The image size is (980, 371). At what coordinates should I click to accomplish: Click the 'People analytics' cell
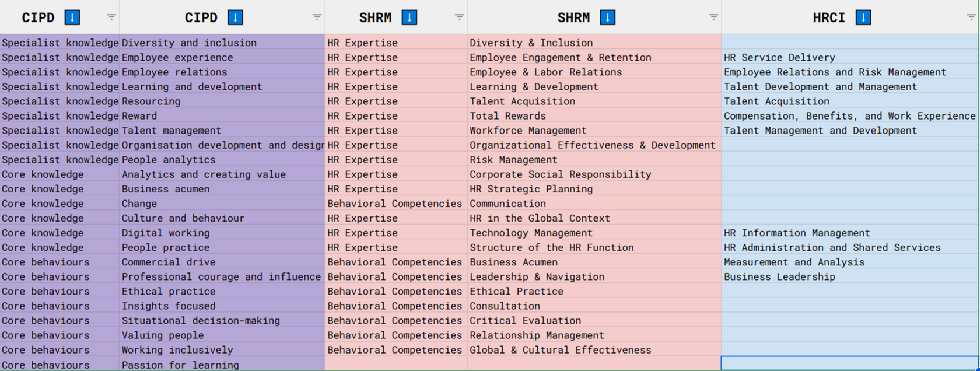coord(222,160)
